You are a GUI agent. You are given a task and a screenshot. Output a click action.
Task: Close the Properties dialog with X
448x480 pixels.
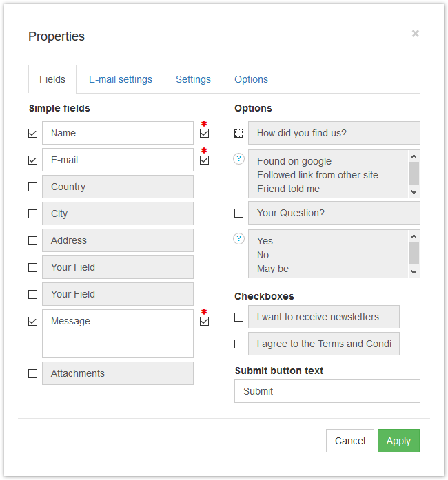point(415,33)
